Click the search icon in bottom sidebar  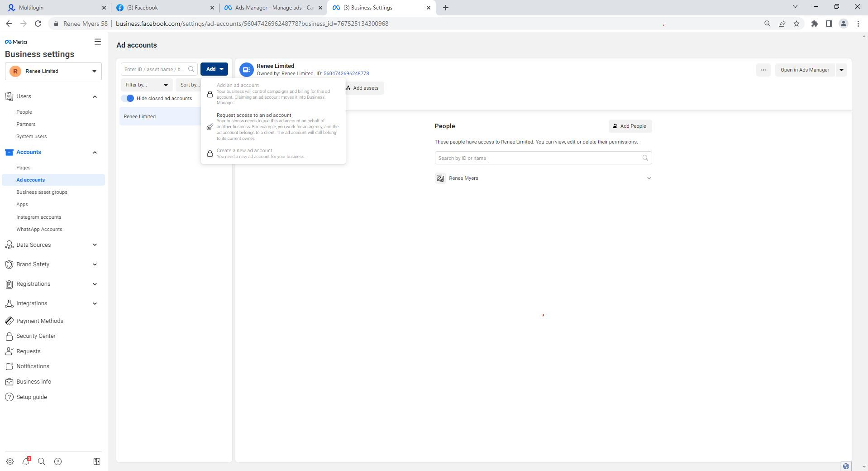42,461
